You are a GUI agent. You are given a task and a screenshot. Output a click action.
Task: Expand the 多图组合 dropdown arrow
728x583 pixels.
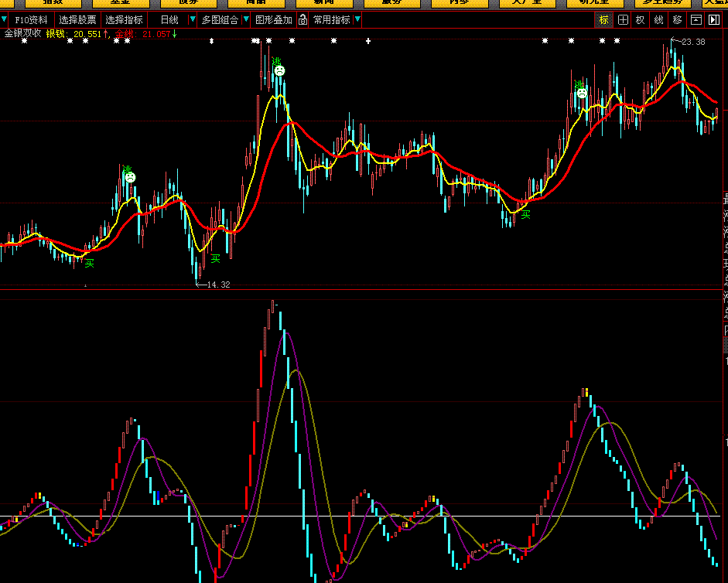(x=246, y=19)
